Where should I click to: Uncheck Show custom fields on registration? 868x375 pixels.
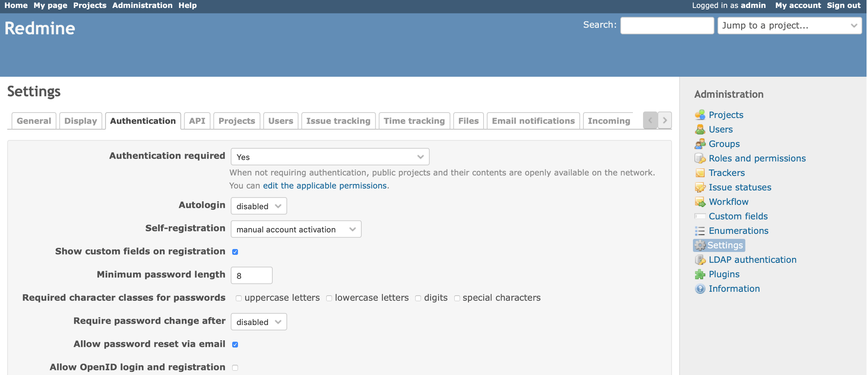point(235,252)
